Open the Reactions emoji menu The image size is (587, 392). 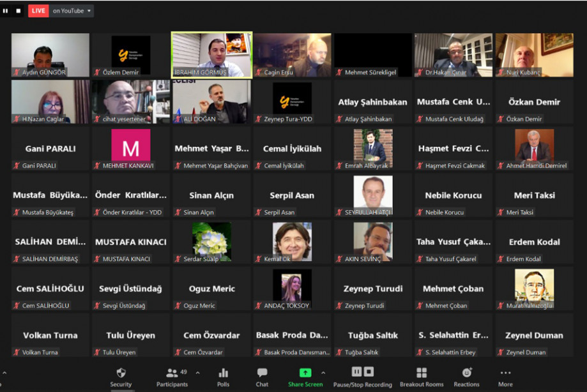coord(466,375)
